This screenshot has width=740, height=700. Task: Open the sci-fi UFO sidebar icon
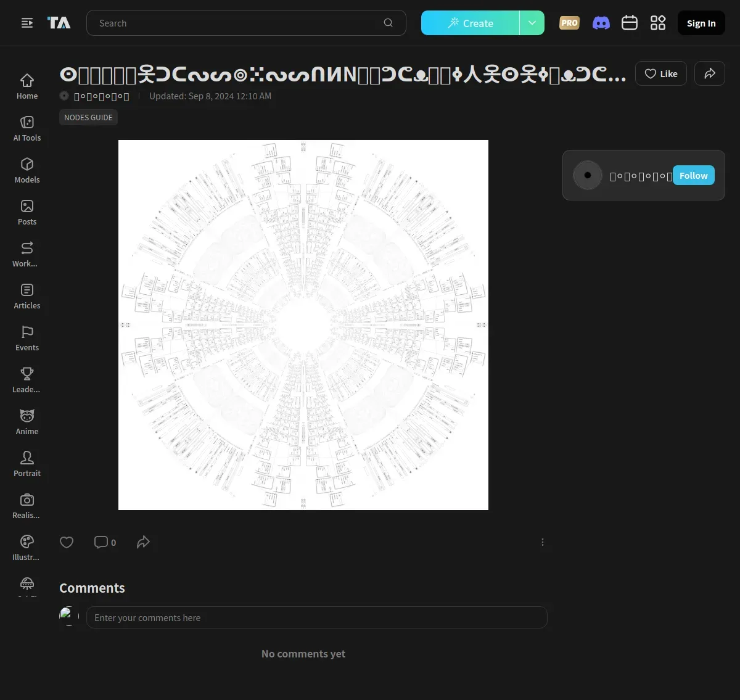point(27,584)
